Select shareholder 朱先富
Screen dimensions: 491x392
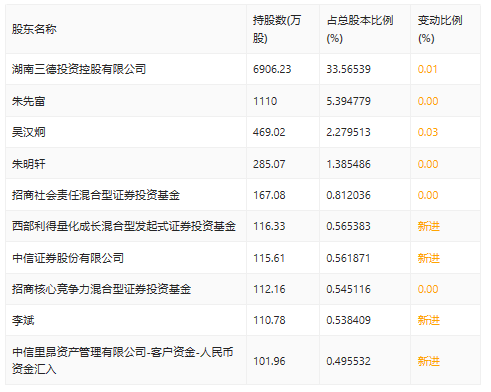pyautogui.click(x=29, y=101)
